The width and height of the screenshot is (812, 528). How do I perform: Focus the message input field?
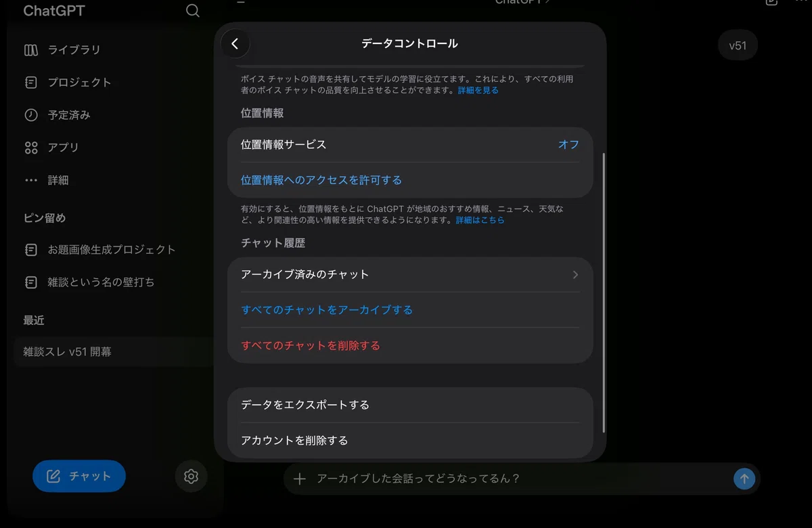(x=521, y=479)
